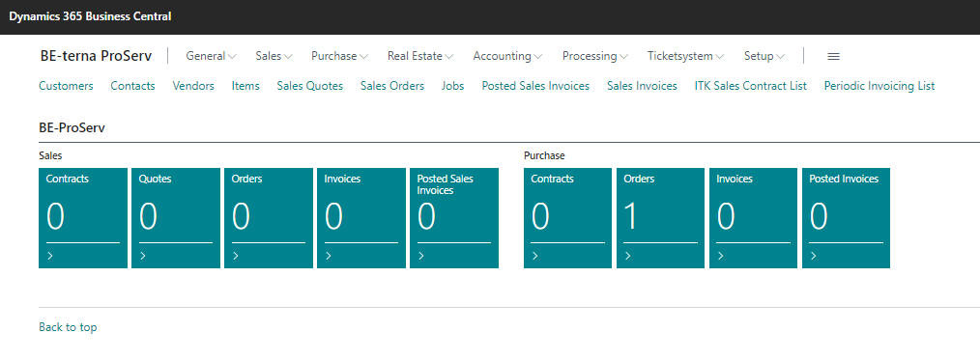Viewport: 980px width, 360px height.
Task: Open the Jobs link
Action: [x=452, y=86]
